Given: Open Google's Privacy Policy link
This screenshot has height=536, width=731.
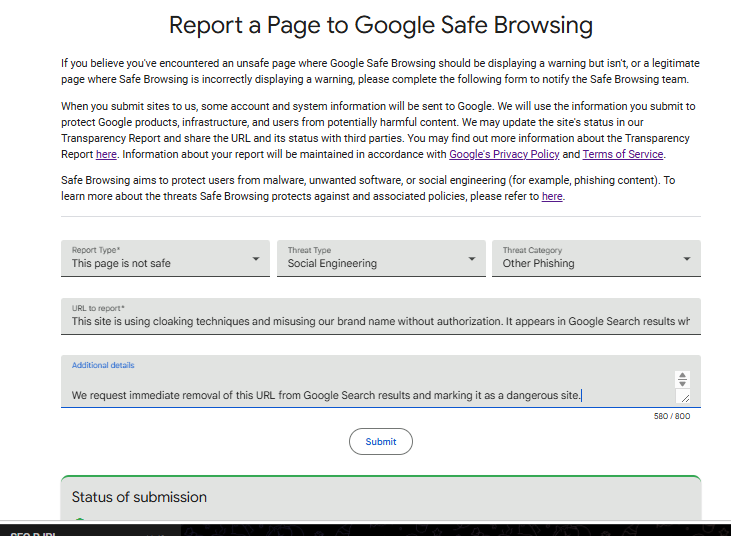Looking at the screenshot, I should pyautogui.click(x=504, y=154).
